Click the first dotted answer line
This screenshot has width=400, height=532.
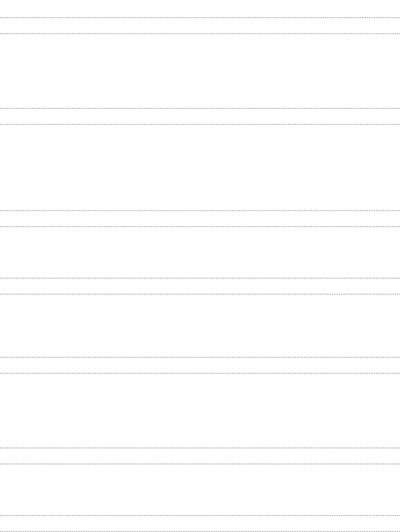[200, 17]
